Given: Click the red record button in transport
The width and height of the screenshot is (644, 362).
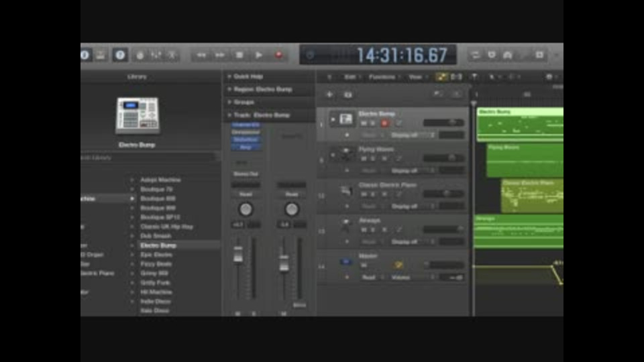Looking at the screenshot, I should tap(278, 55).
